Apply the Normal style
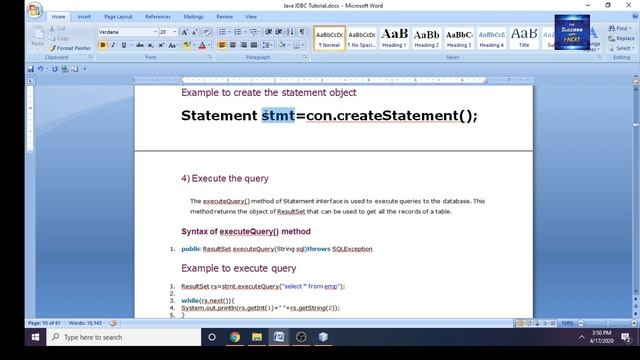 pos(329,38)
